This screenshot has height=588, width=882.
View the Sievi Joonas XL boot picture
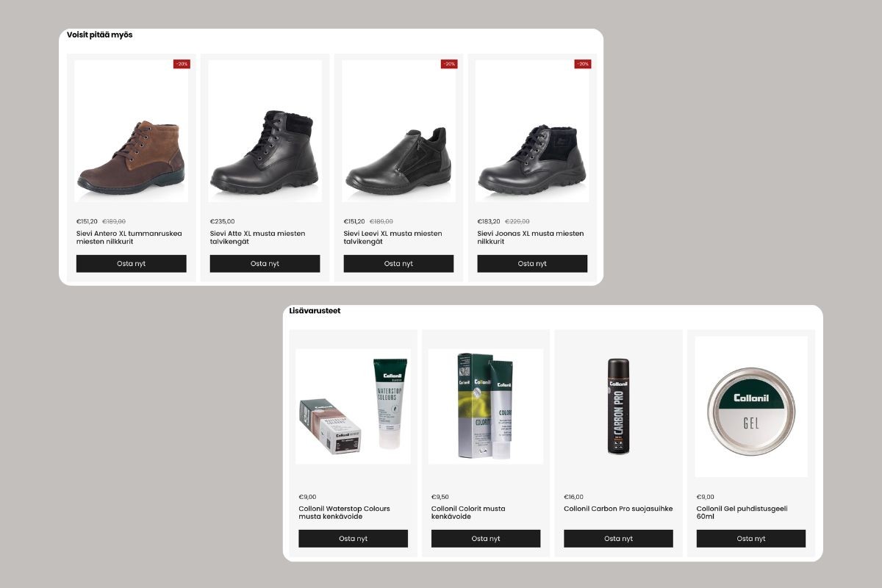(532, 131)
